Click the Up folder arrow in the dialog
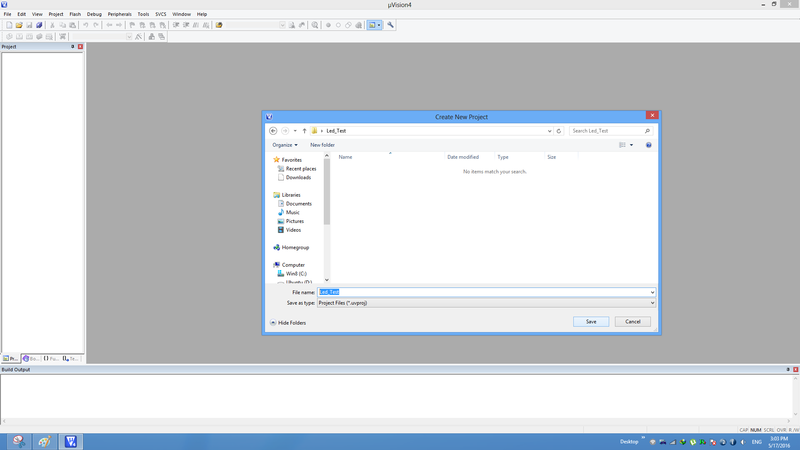 point(305,131)
